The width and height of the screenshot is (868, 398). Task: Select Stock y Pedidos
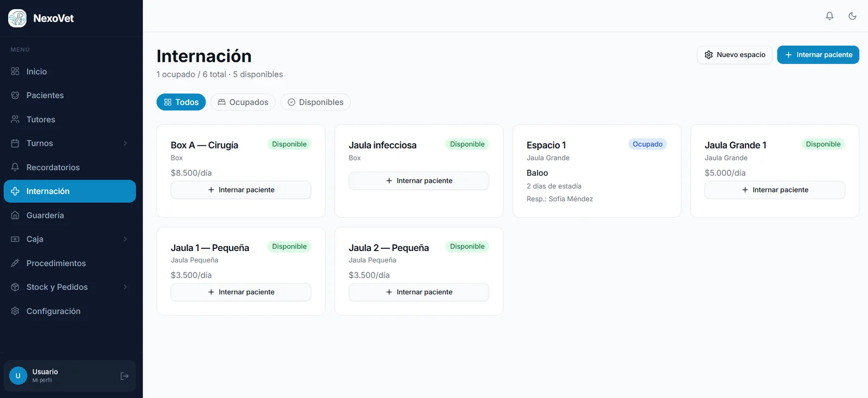[x=69, y=287]
